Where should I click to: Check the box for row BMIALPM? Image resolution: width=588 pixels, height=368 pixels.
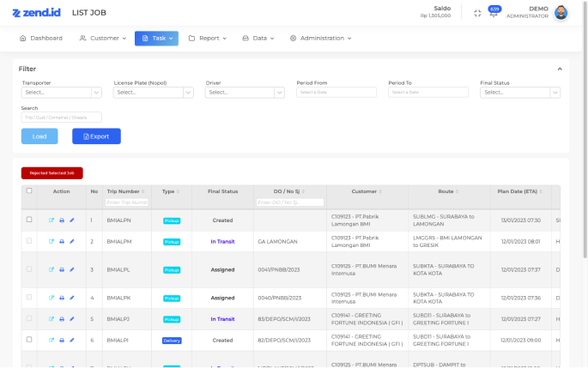point(29,241)
